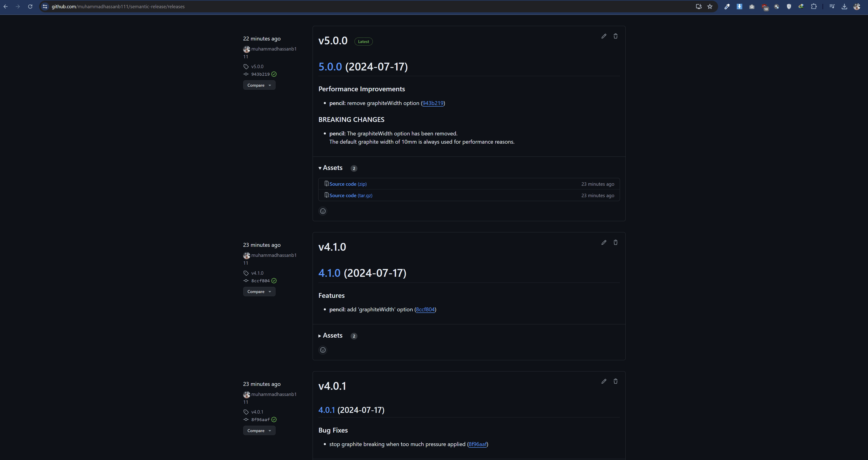Click the commit icon next to 8ccf804
The width and height of the screenshot is (868, 460).
(246, 280)
